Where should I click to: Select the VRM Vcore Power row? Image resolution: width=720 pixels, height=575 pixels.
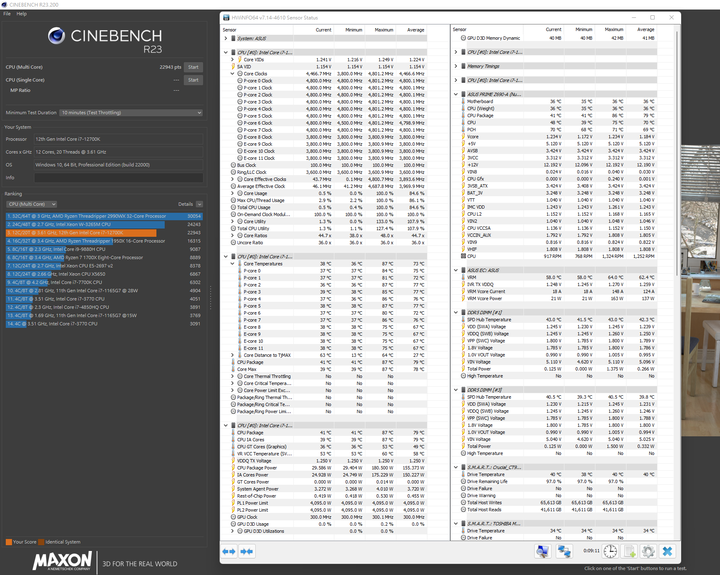(554, 298)
